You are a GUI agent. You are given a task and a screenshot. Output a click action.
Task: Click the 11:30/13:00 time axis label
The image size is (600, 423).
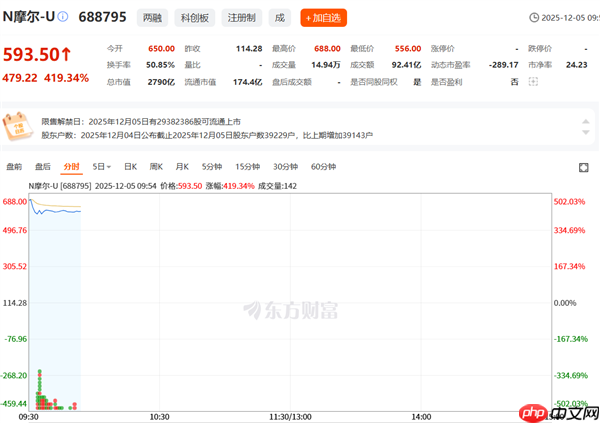[290, 417]
